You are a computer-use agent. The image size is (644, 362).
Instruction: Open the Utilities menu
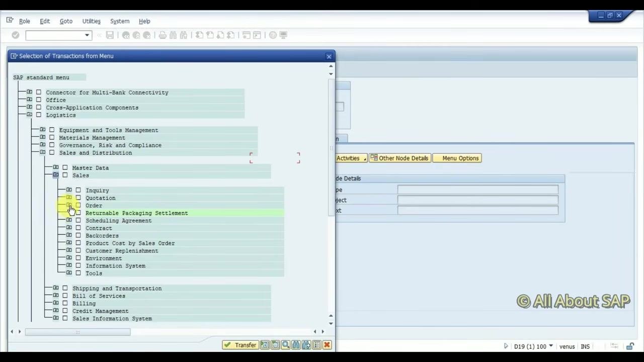92,21
